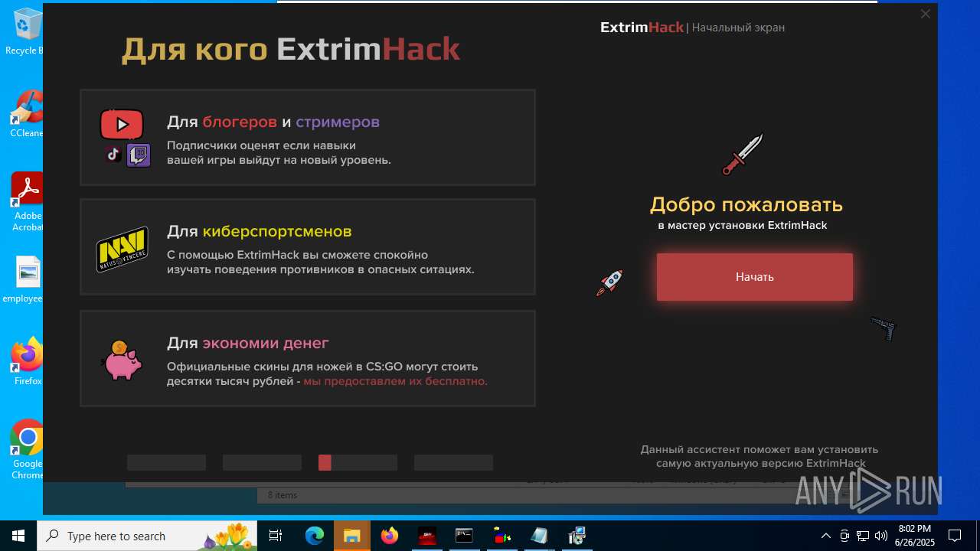This screenshot has height=551, width=980.
Task: Open CCleaner desktop shortcut
Action: coord(27,115)
